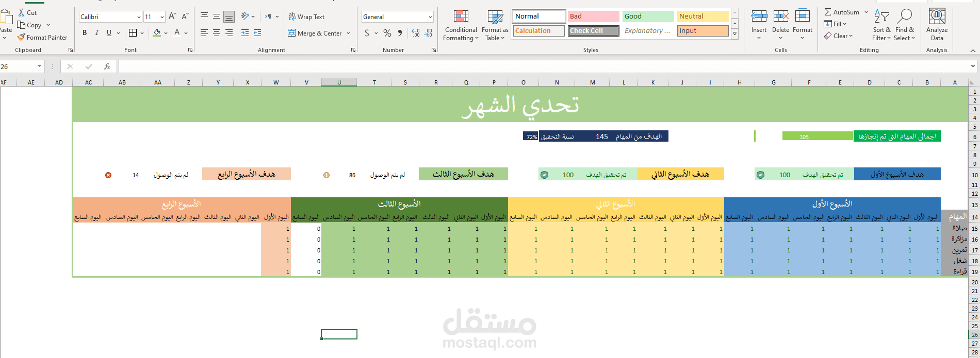Select Bottom Align icon
980x358 pixels.
tap(229, 16)
